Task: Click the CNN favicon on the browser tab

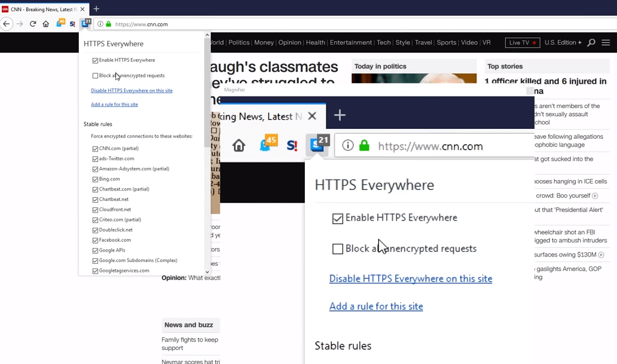Action: click(5, 9)
